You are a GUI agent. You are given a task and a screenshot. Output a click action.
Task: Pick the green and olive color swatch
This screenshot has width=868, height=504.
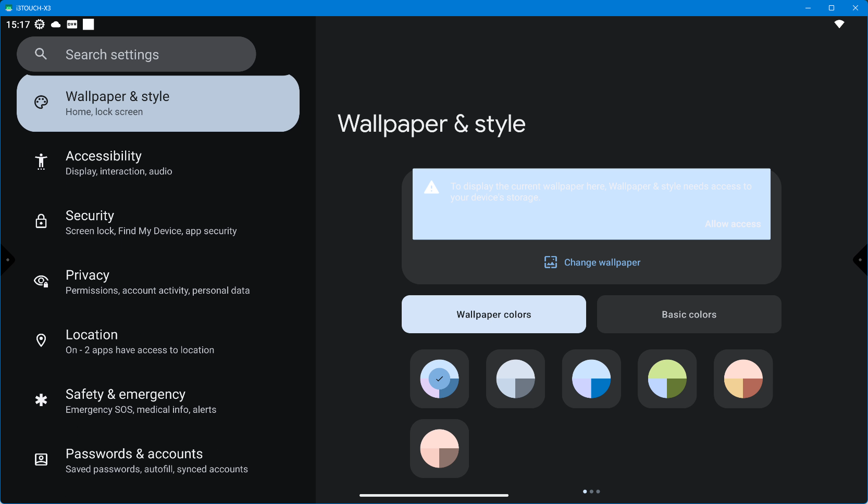pos(667,379)
